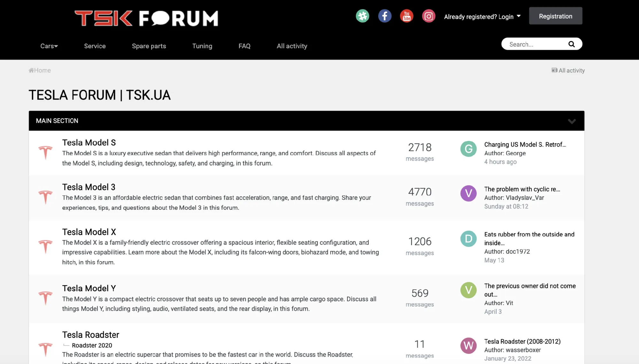The width and height of the screenshot is (639, 364).
Task: Open the Tesla Model 3 forum
Action: (x=89, y=187)
